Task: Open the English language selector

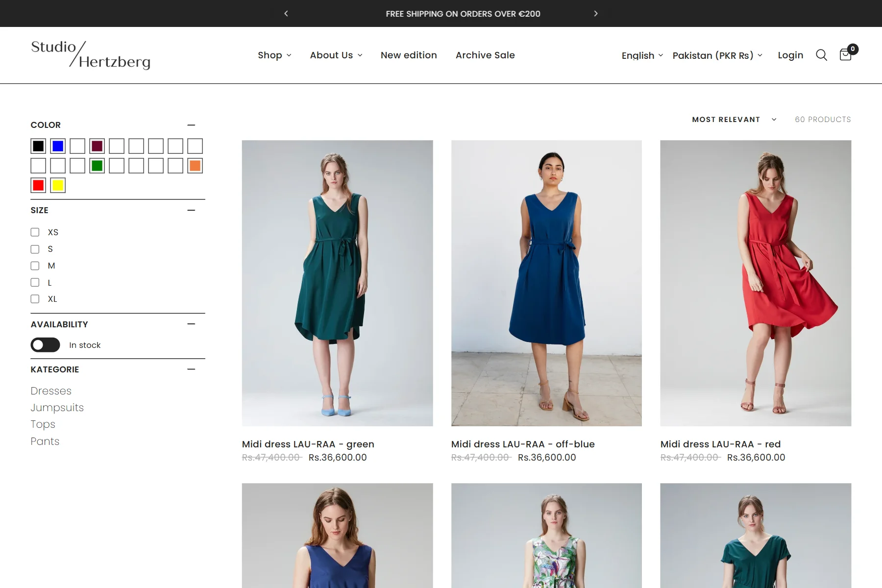Action: click(642, 55)
